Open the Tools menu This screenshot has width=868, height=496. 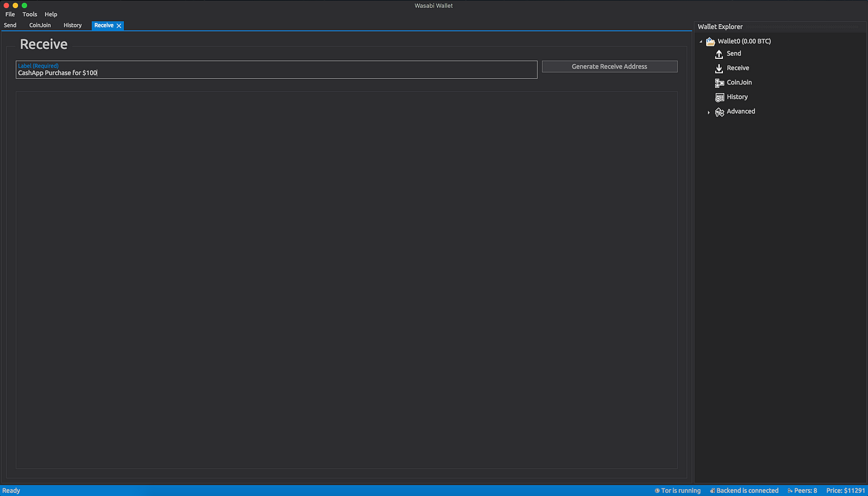point(30,14)
